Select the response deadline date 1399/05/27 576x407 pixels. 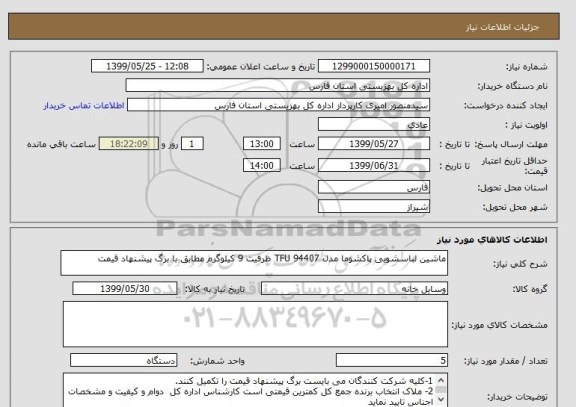click(374, 144)
